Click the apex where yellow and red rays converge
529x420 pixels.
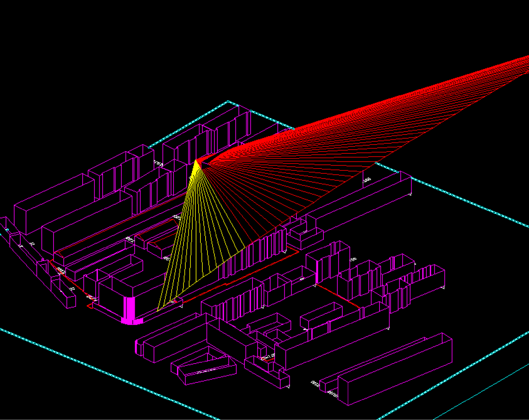point(197,161)
